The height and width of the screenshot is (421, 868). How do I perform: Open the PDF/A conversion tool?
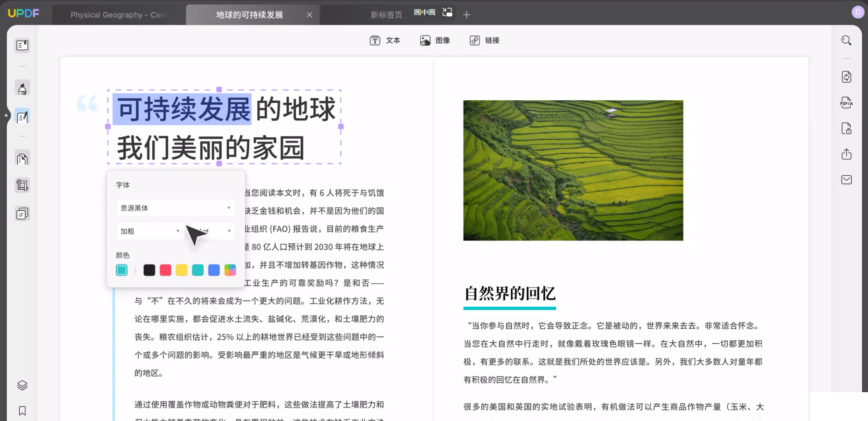(846, 103)
